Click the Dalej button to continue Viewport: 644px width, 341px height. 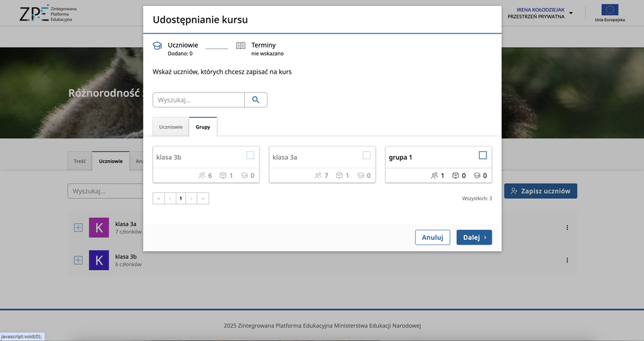click(x=474, y=237)
